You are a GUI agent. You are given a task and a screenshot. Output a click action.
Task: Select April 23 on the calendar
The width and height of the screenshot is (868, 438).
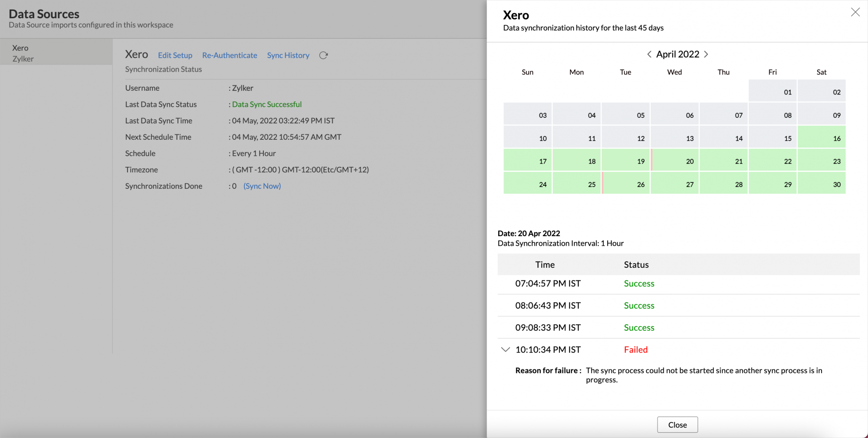(x=822, y=160)
